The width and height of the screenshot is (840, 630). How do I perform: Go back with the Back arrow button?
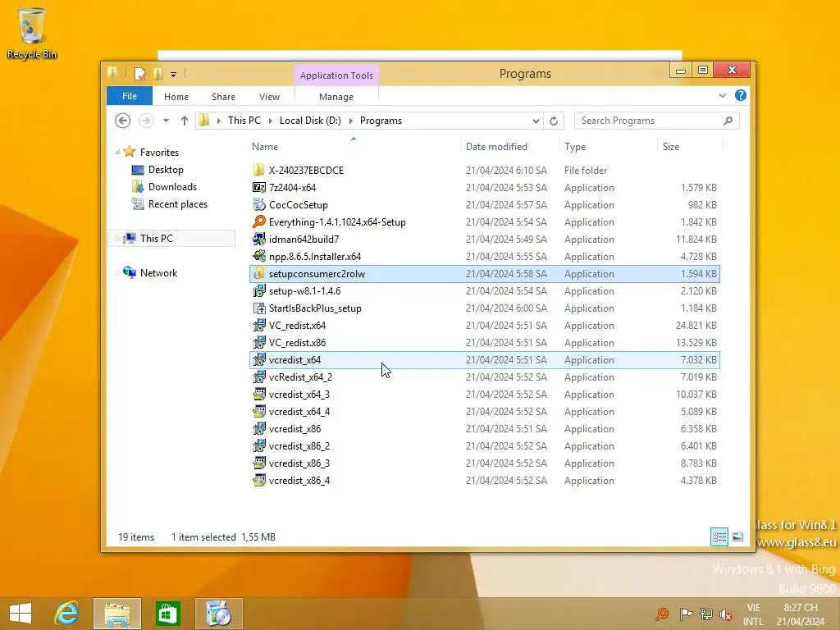pyautogui.click(x=123, y=121)
